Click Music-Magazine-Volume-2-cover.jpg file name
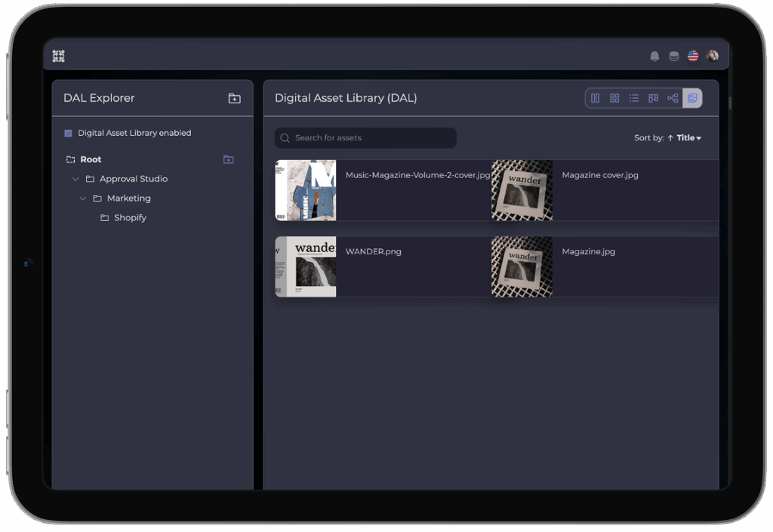This screenshot has width=773, height=532. click(418, 175)
